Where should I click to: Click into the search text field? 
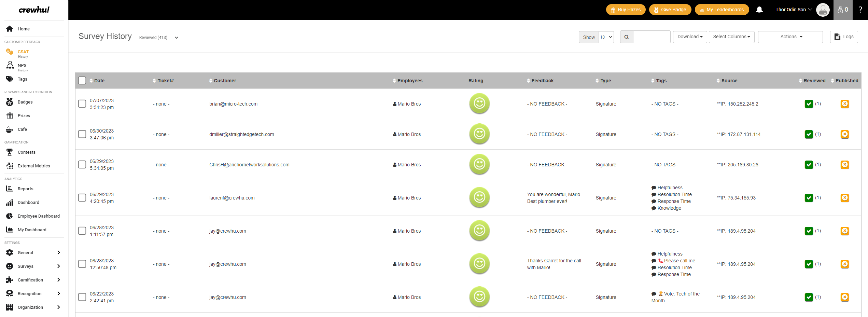[x=652, y=37]
